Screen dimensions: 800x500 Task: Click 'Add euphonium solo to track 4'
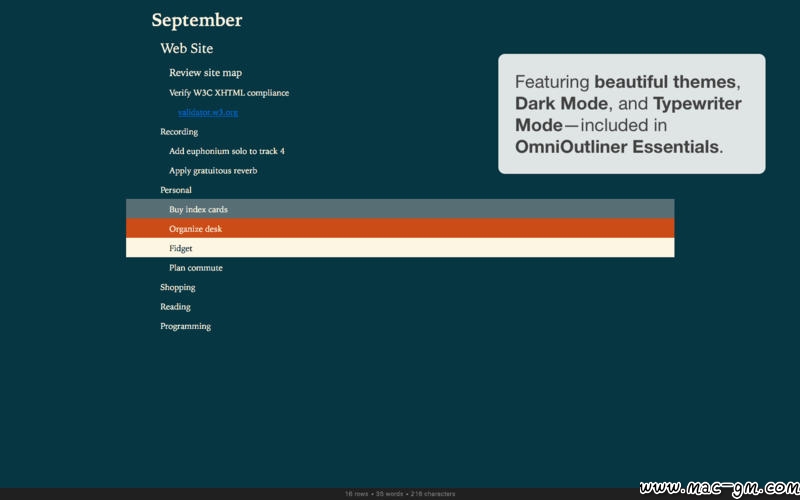click(227, 151)
